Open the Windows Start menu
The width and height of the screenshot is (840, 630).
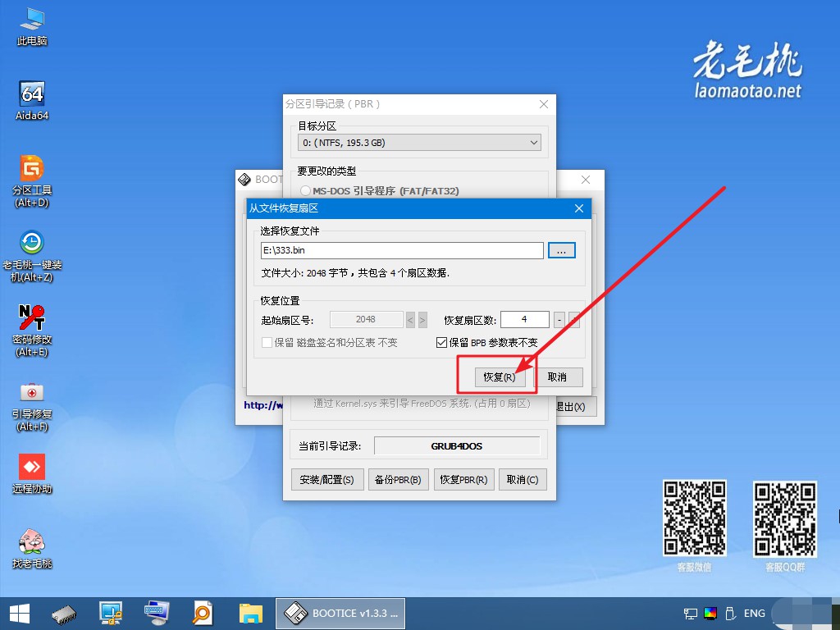pos(20,614)
